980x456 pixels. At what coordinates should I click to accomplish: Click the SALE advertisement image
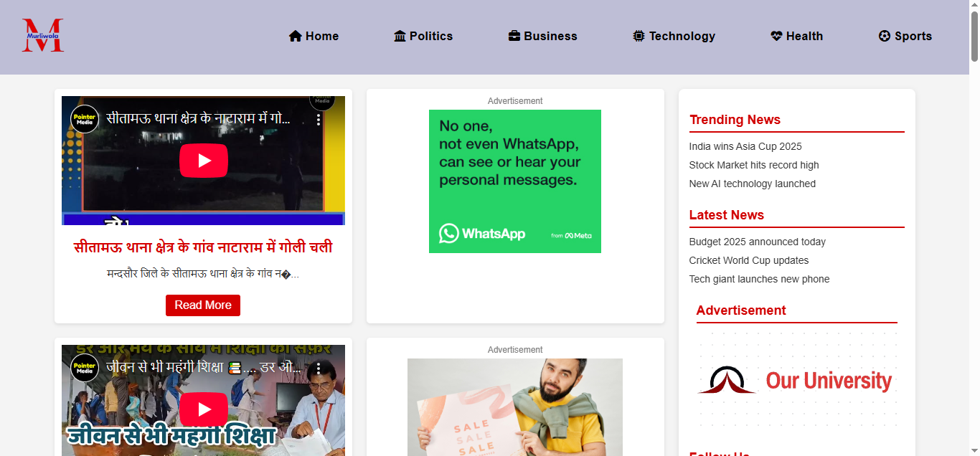(515, 407)
